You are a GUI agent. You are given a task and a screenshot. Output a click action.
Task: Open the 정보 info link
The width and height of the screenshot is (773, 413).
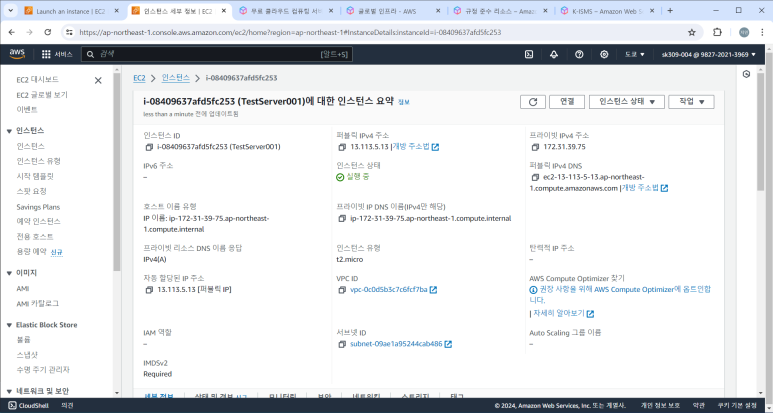click(x=404, y=102)
